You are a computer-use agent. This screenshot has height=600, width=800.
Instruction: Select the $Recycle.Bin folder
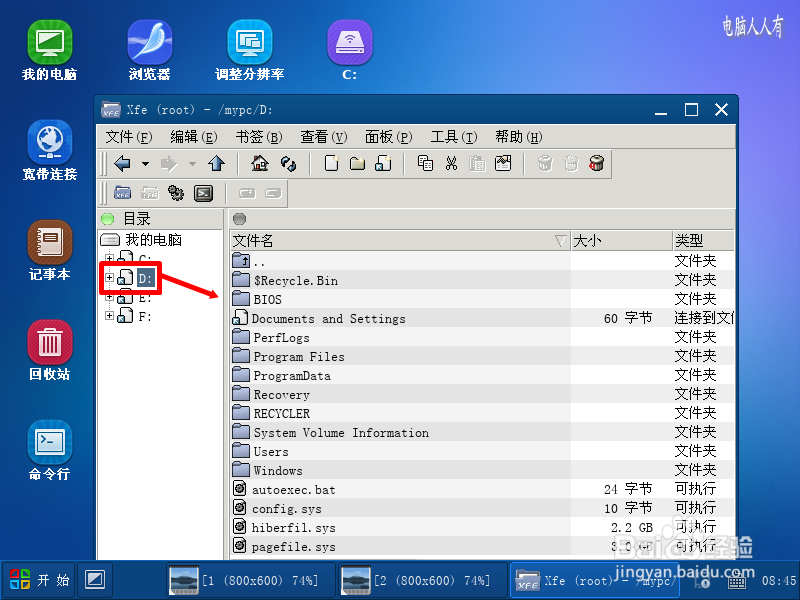[295, 281]
